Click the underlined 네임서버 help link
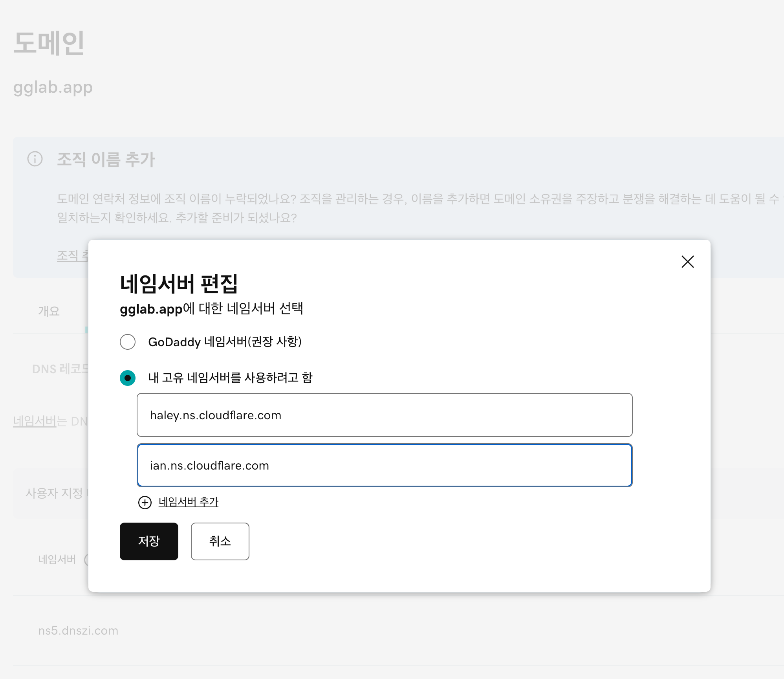784x679 pixels. click(x=35, y=421)
